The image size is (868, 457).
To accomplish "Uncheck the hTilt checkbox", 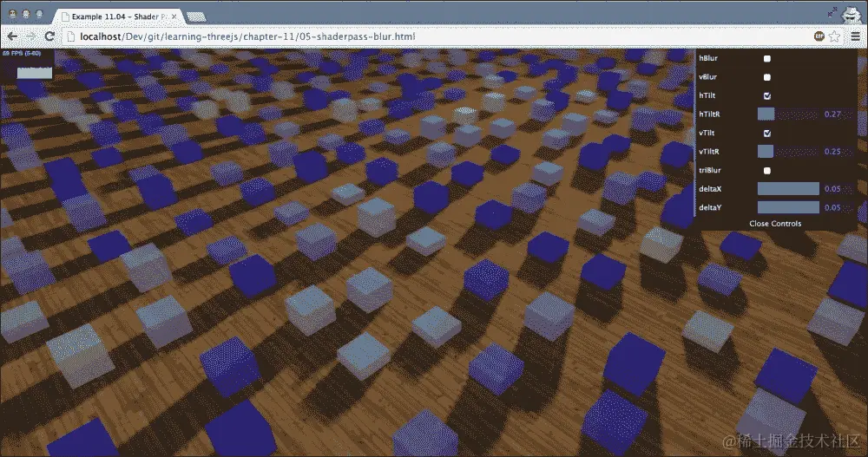I will coord(766,95).
